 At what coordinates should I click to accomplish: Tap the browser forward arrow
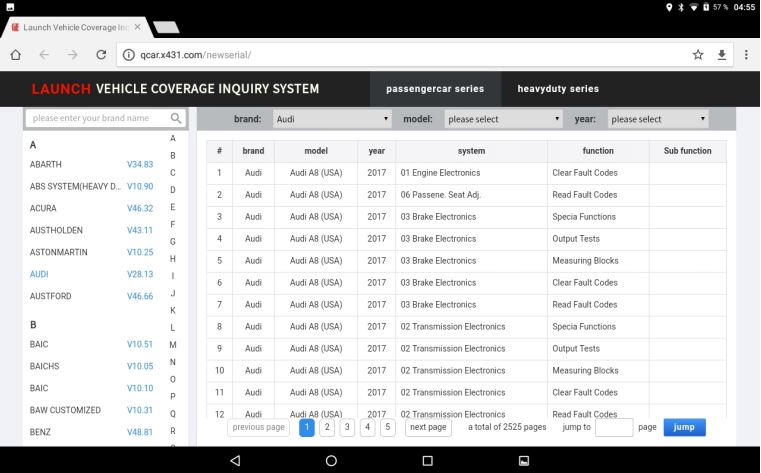tap(72, 55)
